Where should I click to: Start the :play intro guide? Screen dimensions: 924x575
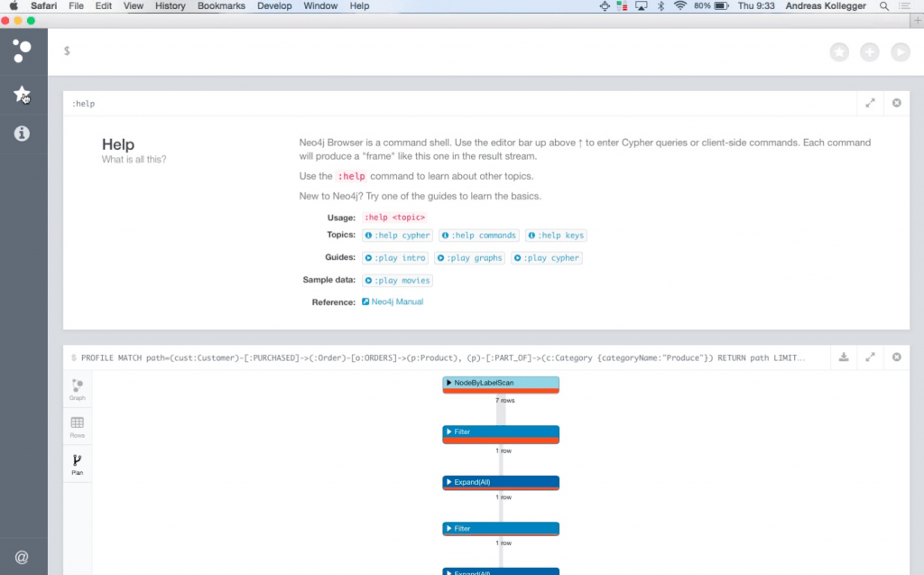coord(395,258)
